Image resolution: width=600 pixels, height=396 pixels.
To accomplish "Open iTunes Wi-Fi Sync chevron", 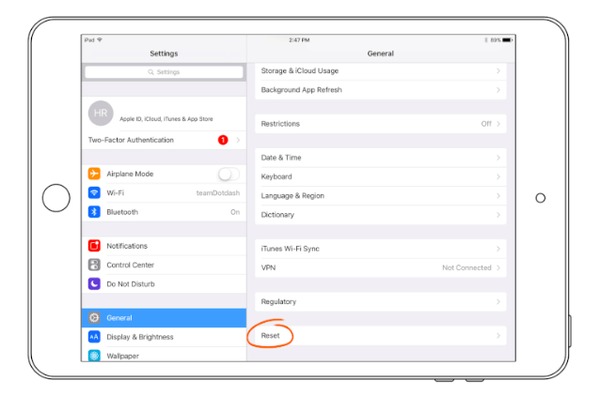I will pos(498,249).
